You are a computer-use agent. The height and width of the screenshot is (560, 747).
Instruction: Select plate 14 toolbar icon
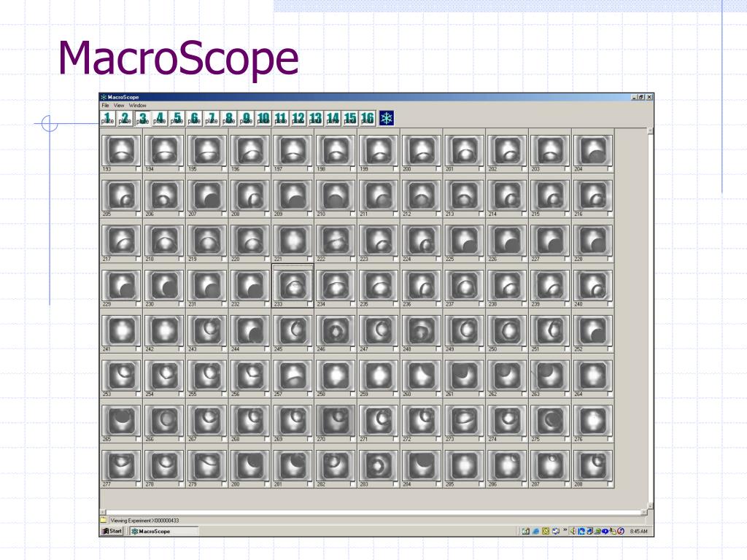tap(333, 118)
